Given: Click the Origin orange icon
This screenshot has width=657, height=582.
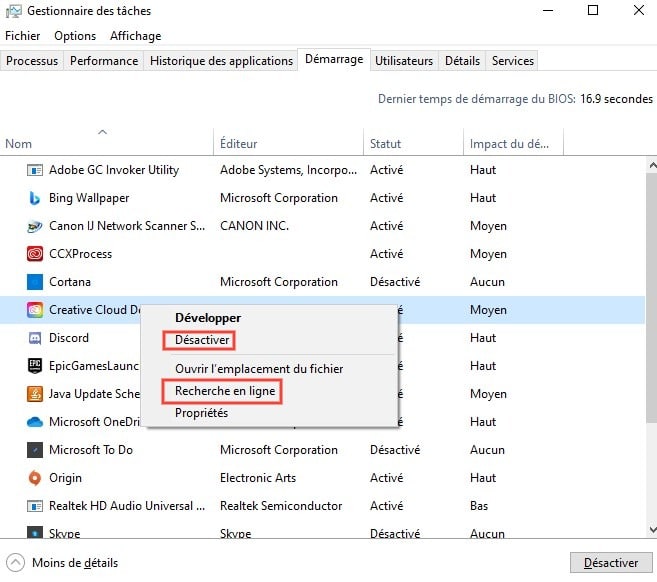Looking at the screenshot, I should [x=35, y=478].
